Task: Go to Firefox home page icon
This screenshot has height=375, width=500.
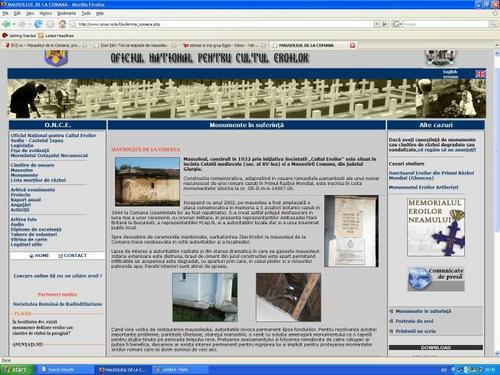Action: 62,24
